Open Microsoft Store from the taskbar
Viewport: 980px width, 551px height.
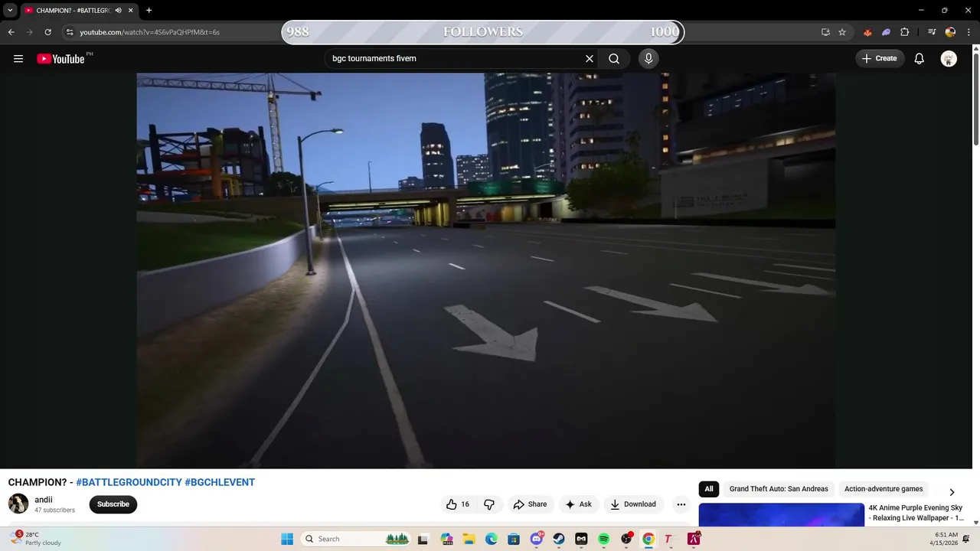pos(514,539)
